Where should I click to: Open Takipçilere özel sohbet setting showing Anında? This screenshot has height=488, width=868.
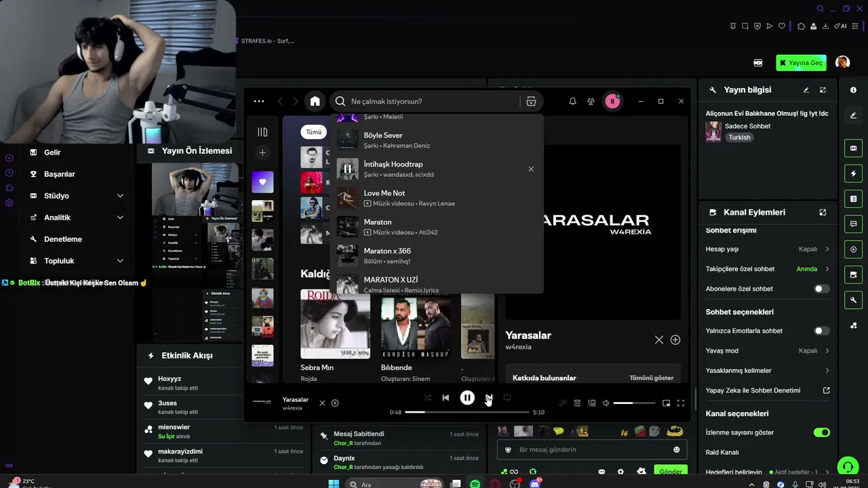(x=767, y=269)
